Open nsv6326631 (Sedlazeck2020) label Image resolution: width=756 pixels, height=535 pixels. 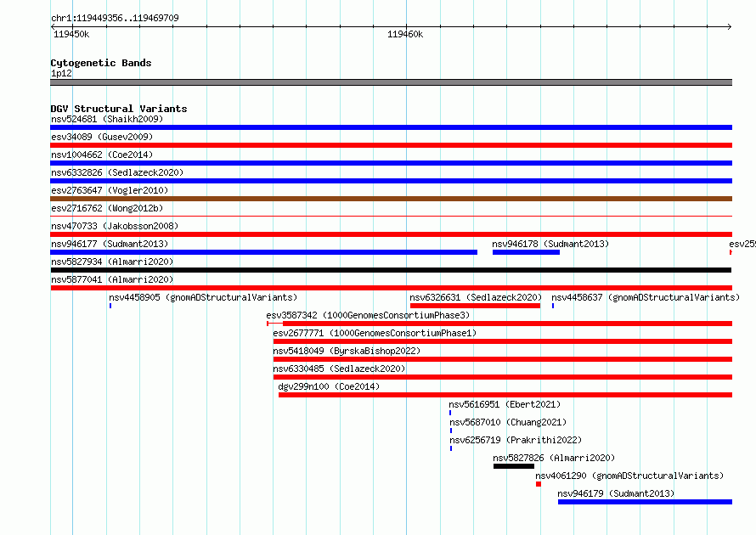pos(476,297)
